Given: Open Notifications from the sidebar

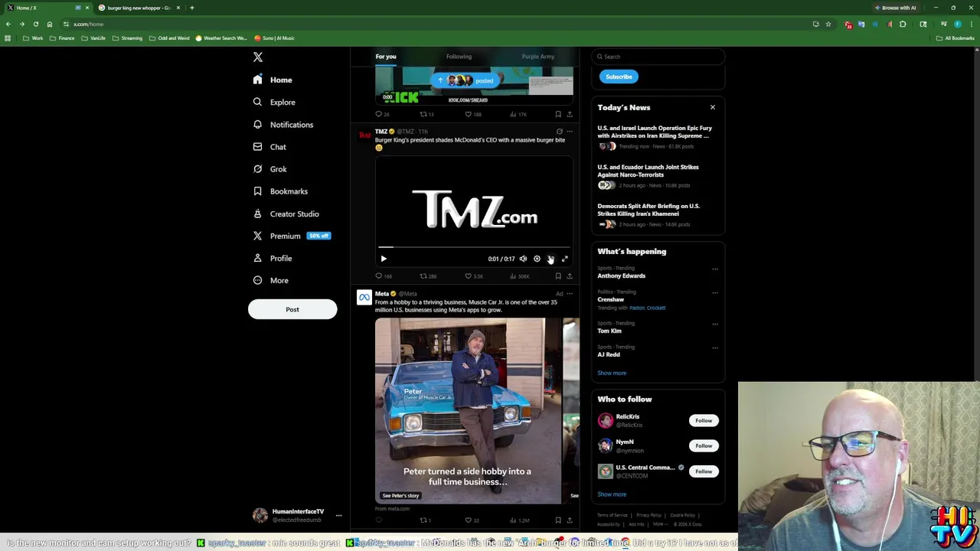Looking at the screenshot, I should point(283,124).
